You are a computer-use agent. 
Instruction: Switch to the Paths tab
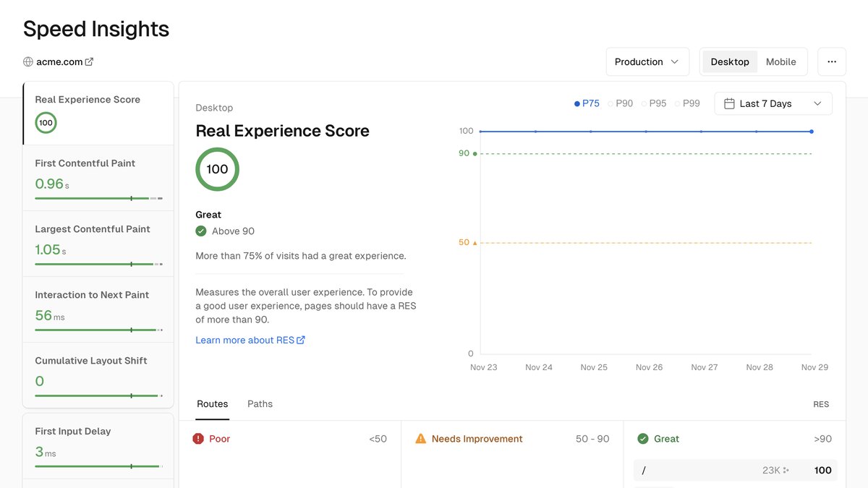260,404
